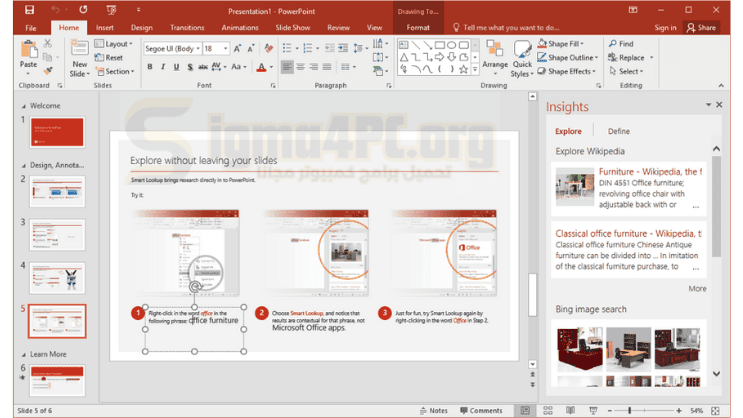Open the Shape Fill dropdown
The height and width of the screenshot is (418, 743).
[x=561, y=44]
